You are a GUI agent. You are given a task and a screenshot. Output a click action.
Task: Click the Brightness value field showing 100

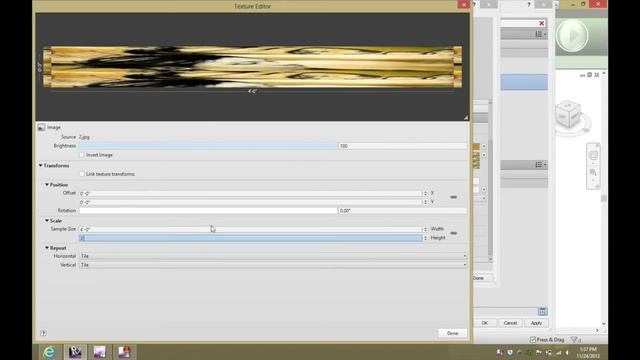402,146
